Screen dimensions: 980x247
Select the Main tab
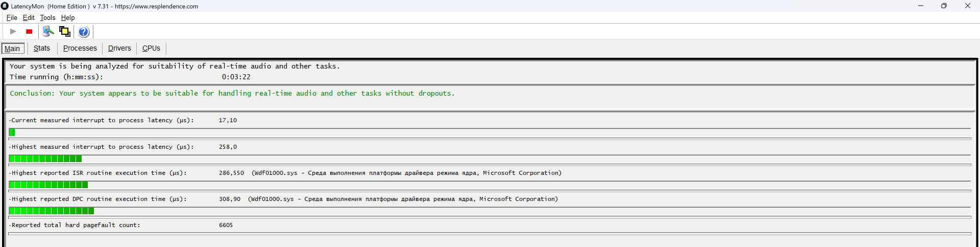coord(13,49)
